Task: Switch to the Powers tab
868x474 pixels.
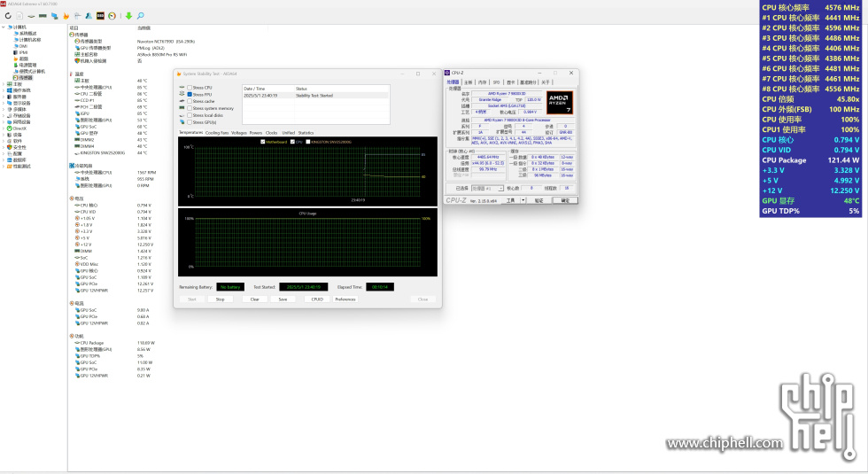Action: 256,133
